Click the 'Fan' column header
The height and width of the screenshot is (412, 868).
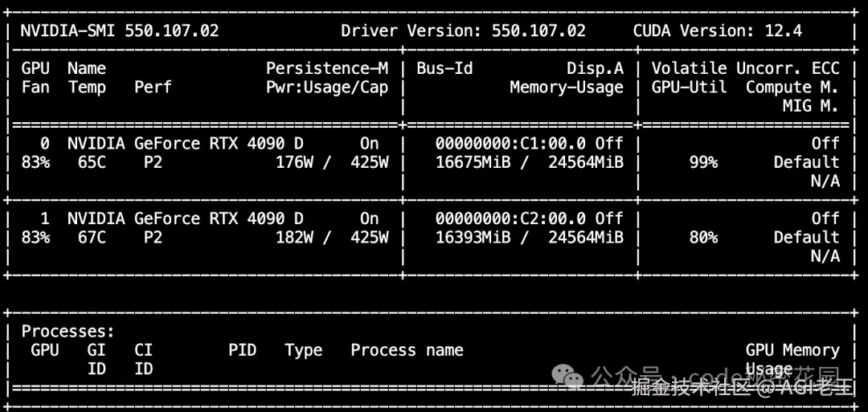point(35,87)
